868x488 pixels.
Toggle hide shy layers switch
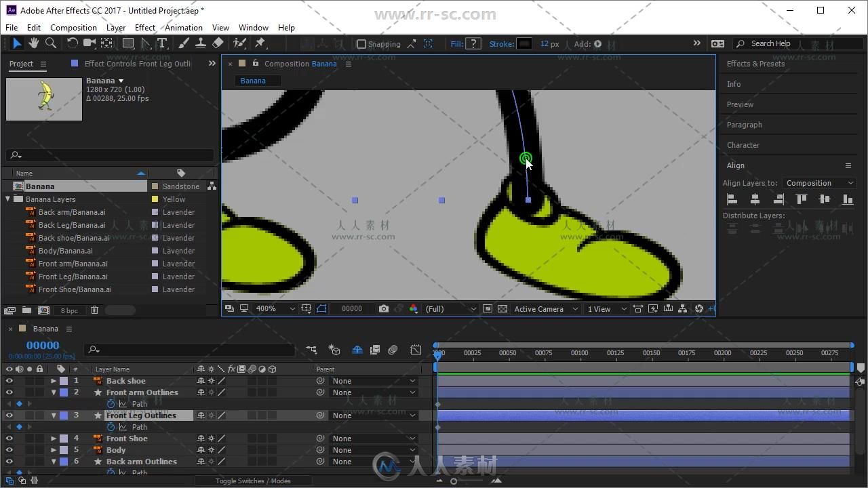(357, 350)
